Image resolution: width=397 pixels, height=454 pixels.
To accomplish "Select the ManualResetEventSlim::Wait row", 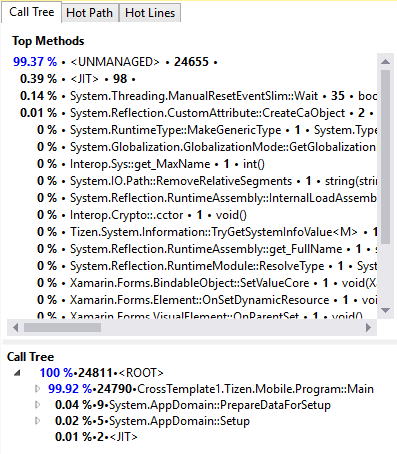I will pyautogui.click(x=198, y=96).
